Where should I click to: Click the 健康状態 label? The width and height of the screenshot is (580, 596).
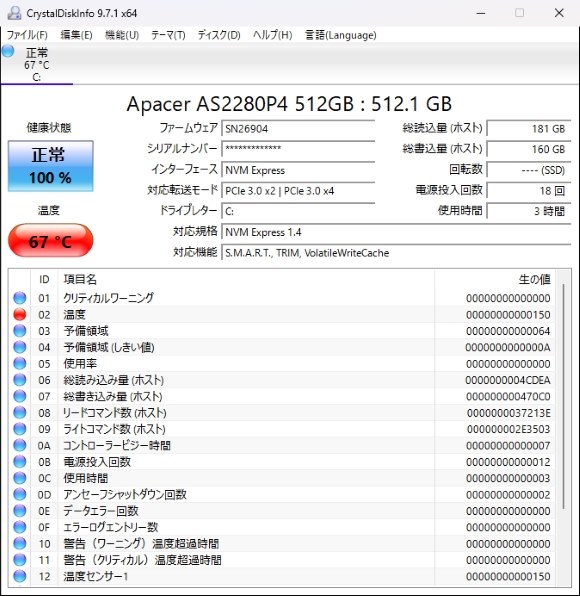pyautogui.click(x=49, y=128)
